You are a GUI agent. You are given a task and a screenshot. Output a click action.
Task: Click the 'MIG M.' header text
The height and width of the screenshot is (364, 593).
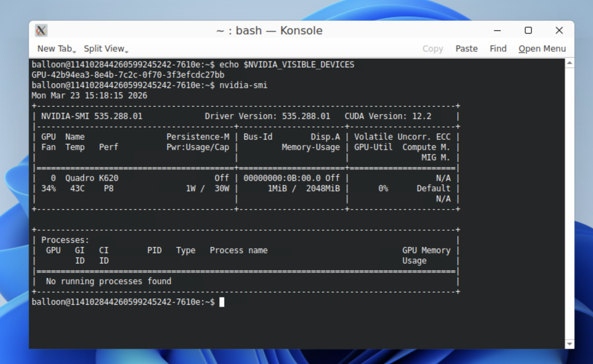tap(436, 158)
